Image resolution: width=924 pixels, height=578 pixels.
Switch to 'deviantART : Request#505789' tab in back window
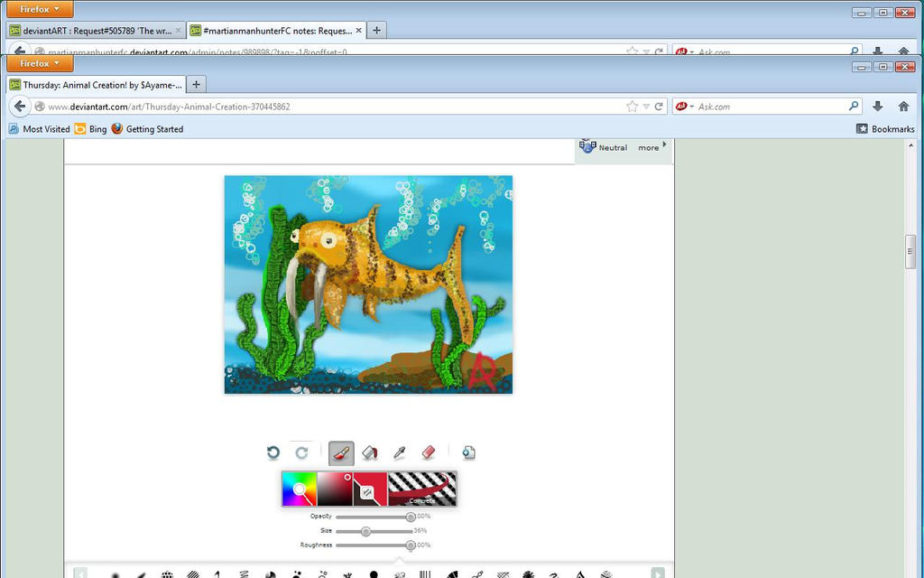(96, 30)
